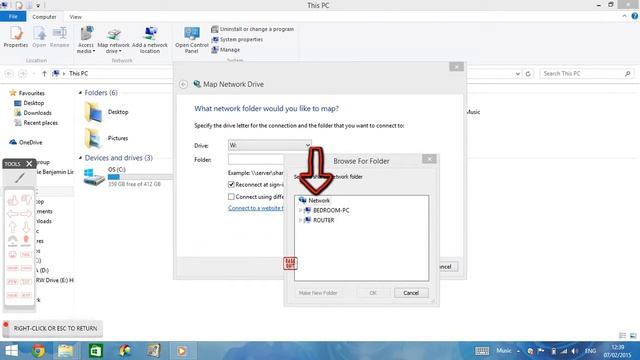Close the Map Network Drive dialog

click(x=456, y=67)
